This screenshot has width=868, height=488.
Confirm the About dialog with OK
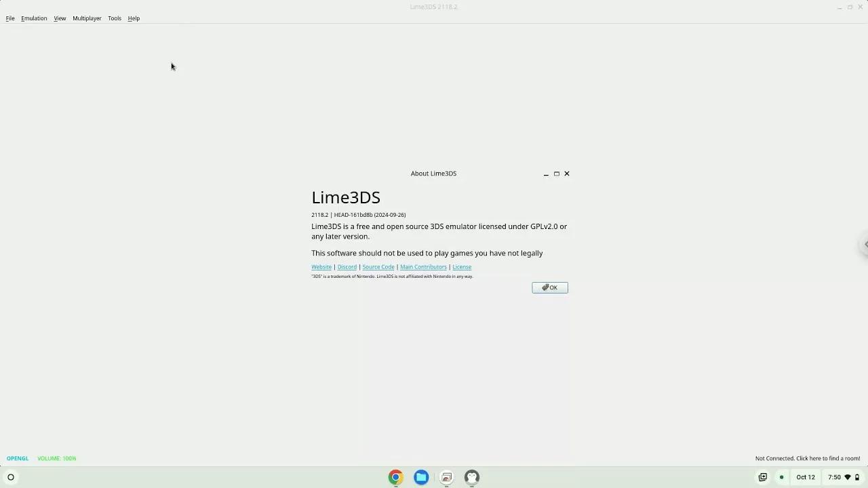click(x=550, y=287)
